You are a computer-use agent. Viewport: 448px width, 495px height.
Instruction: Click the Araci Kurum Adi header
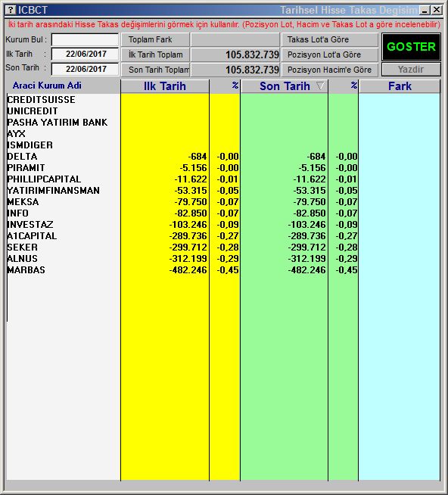point(47,86)
